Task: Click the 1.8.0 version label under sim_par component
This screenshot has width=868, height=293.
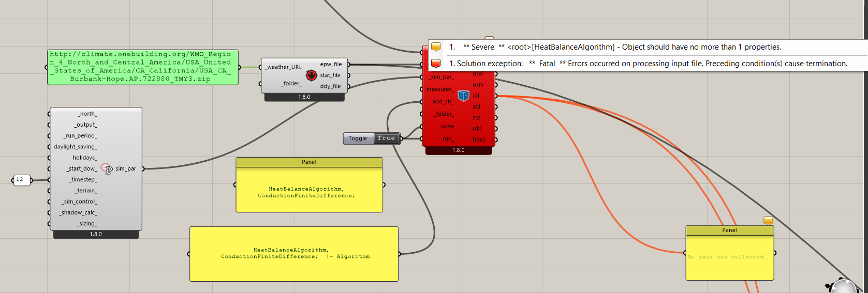Action: point(96,234)
